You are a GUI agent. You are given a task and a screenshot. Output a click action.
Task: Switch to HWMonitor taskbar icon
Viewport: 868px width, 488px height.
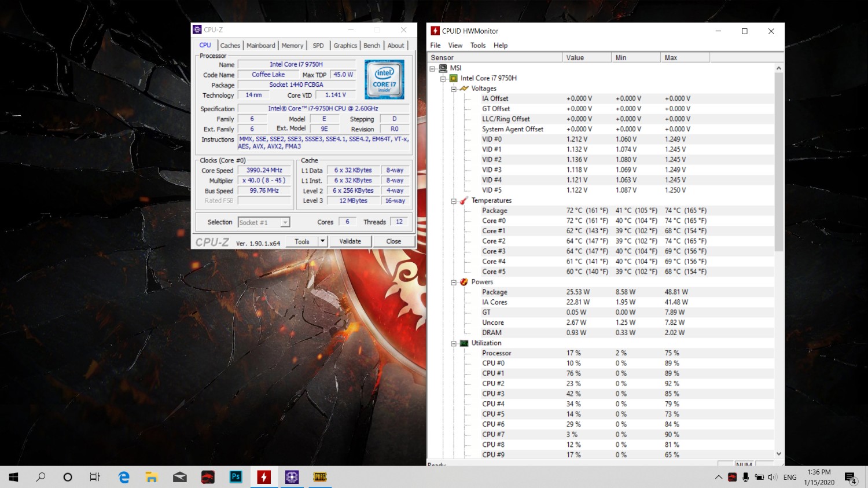(x=264, y=477)
